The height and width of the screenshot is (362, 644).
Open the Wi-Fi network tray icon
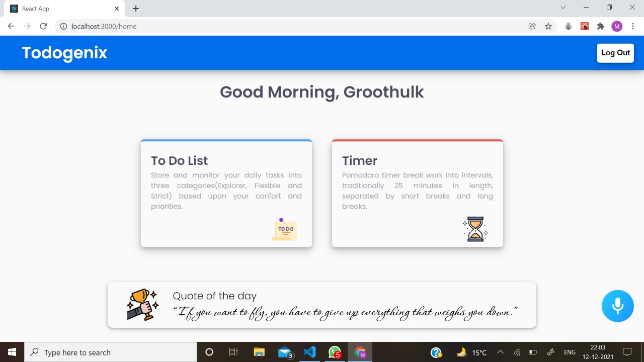click(517, 352)
